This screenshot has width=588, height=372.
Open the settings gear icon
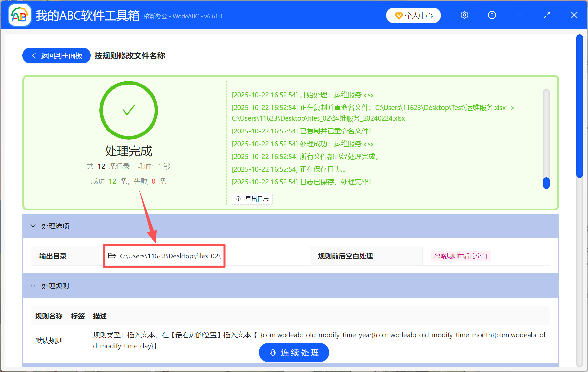click(x=464, y=15)
